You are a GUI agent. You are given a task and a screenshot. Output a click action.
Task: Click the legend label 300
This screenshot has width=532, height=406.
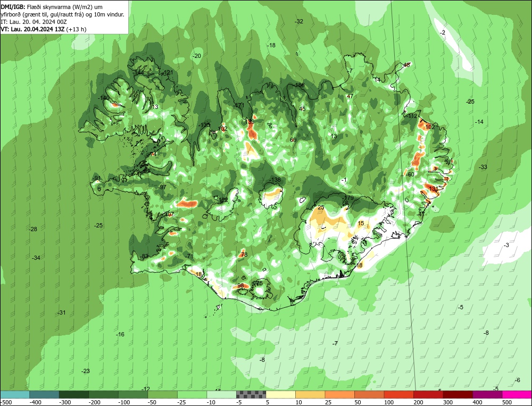coord(448,402)
